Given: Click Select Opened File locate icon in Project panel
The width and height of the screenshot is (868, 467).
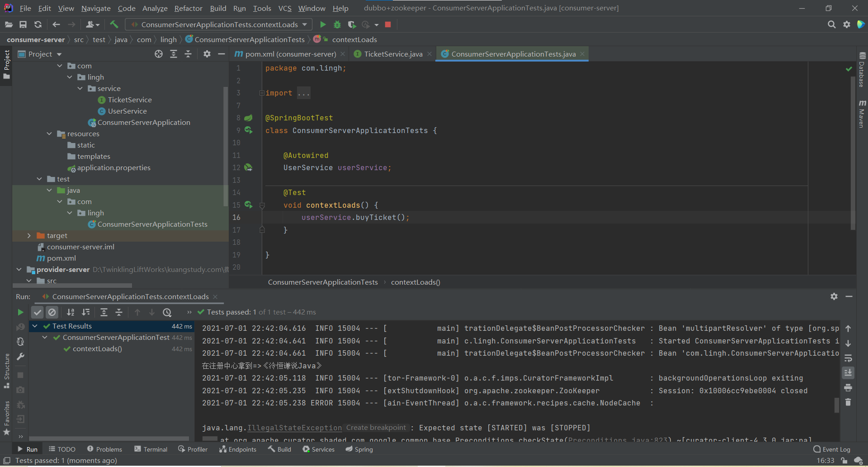Looking at the screenshot, I should [159, 54].
